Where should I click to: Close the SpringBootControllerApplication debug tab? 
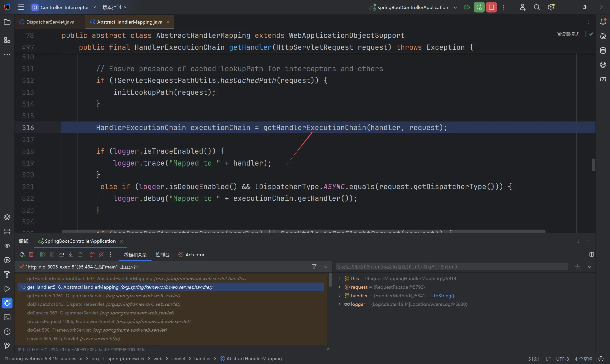point(122,241)
